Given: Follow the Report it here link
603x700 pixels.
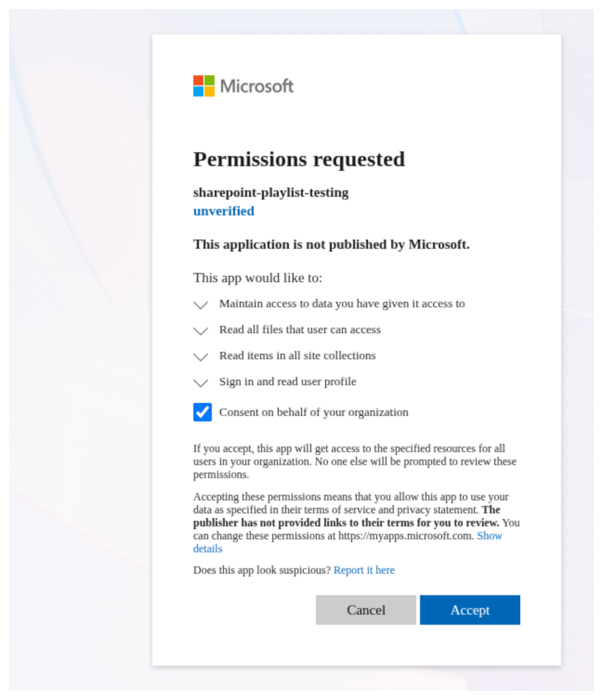Looking at the screenshot, I should tap(364, 570).
